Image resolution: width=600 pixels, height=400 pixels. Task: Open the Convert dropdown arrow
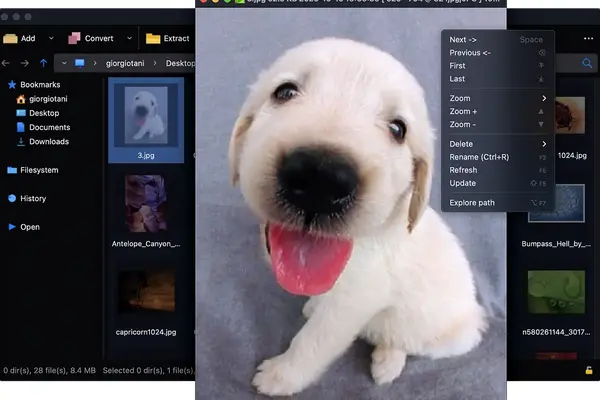pos(127,39)
